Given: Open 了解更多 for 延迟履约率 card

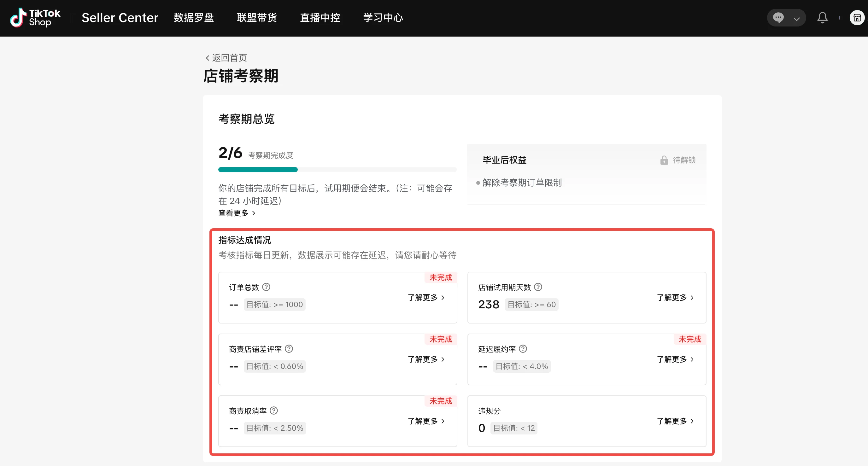Looking at the screenshot, I should coord(675,359).
